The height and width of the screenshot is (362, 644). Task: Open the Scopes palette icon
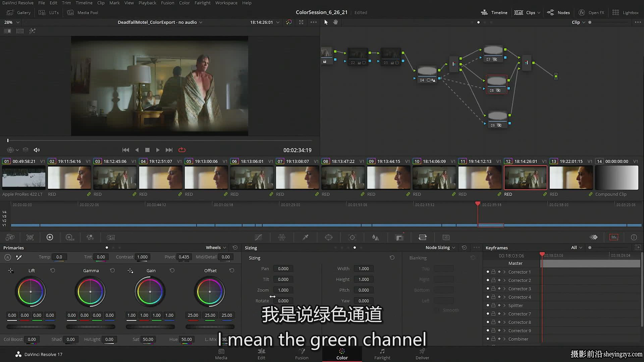tap(614, 237)
